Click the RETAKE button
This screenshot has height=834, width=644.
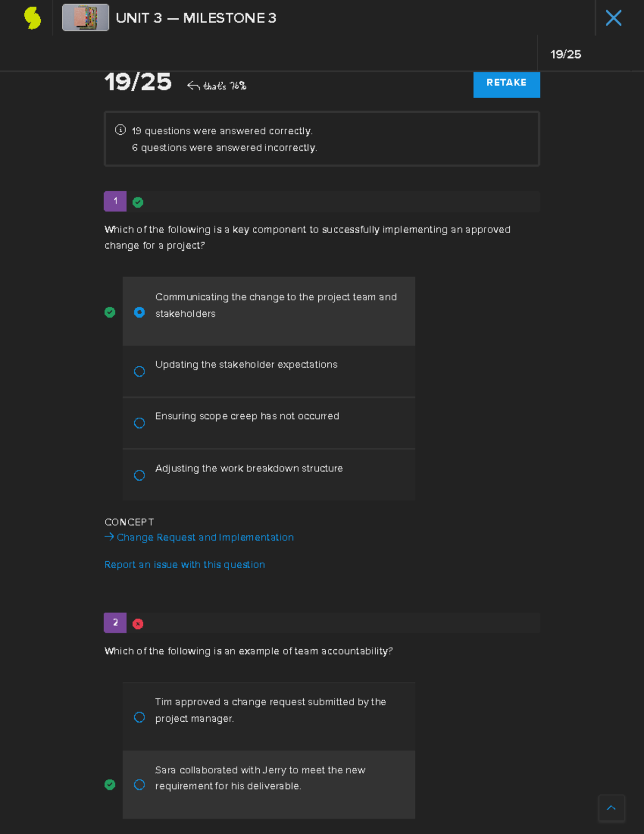tap(506, 82)
